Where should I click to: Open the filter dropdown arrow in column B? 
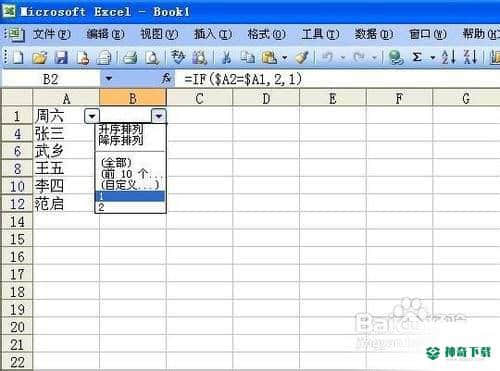[159, 116]
